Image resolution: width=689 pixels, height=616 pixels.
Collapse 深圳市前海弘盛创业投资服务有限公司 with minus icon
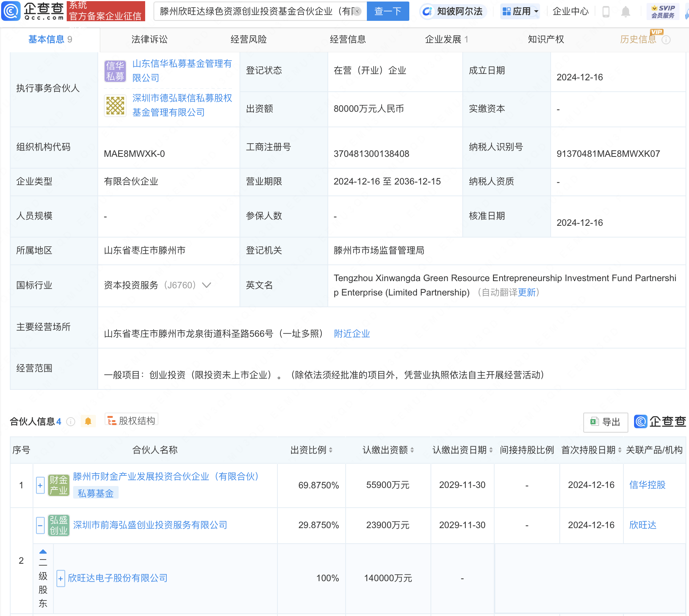pyautogui.click(x=40, y=525)
